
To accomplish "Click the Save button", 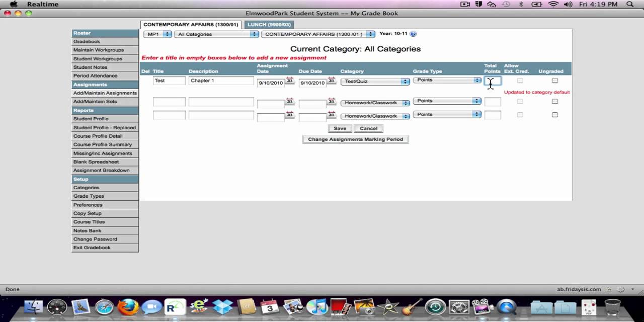I will (340, 128).
